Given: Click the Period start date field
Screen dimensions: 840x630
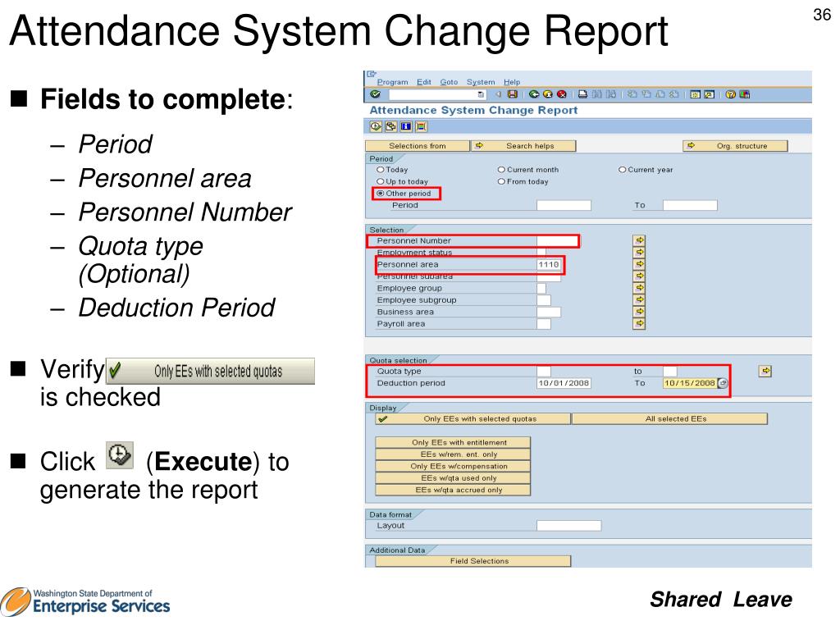Looking at the screenshot, I should pos(564,205).
